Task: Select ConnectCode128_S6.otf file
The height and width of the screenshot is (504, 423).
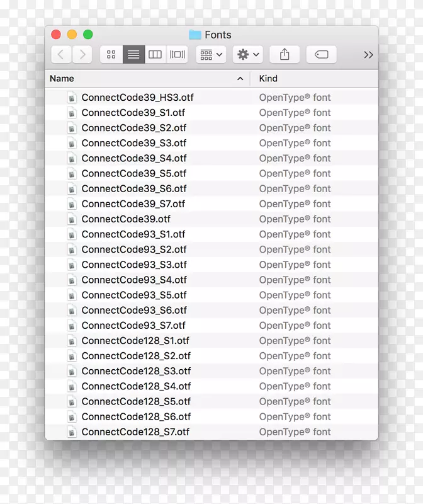Action: [x=211, y=416]
